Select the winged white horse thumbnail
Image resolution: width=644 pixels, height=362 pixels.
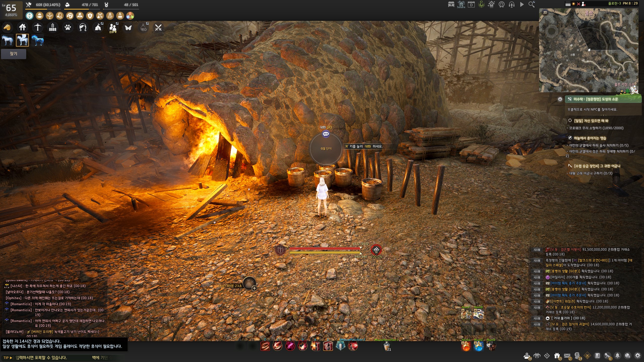[22, 40]
